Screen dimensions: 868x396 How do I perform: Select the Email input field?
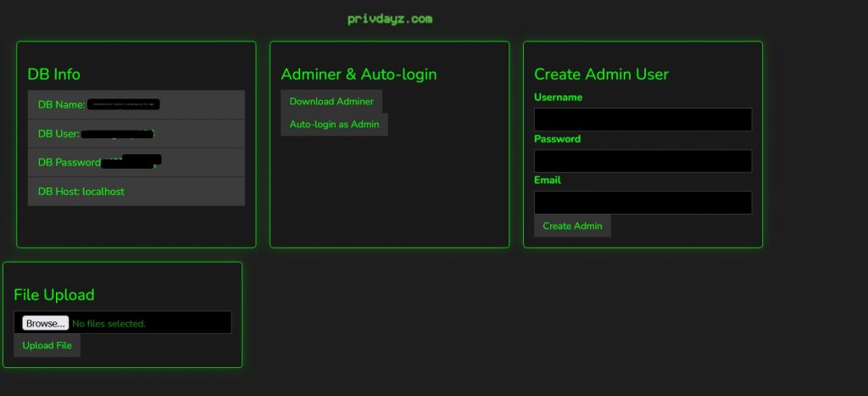pyautogui.click(x=643, y=203)
